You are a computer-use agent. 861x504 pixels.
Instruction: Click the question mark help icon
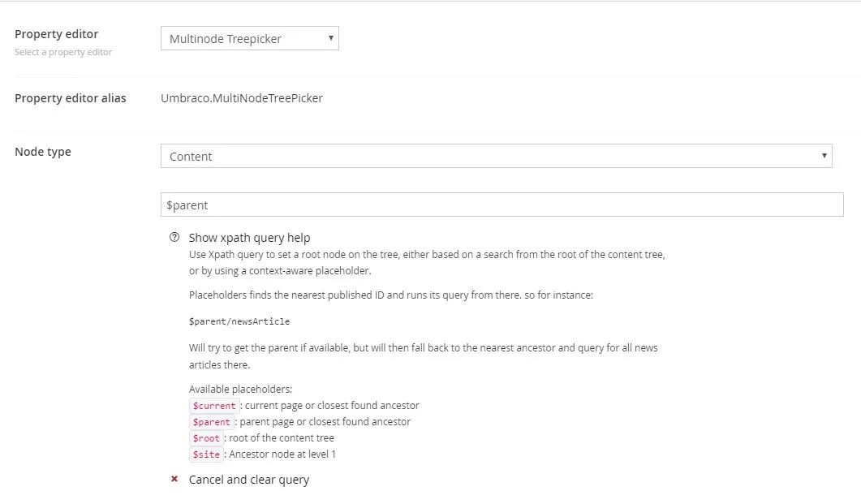tap(174, 238)
